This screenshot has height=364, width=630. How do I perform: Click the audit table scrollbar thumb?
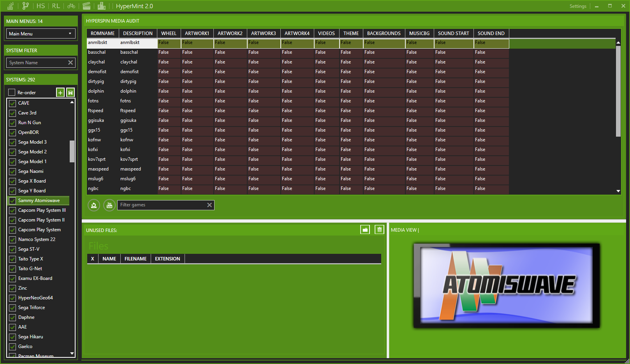coord(618,91)
